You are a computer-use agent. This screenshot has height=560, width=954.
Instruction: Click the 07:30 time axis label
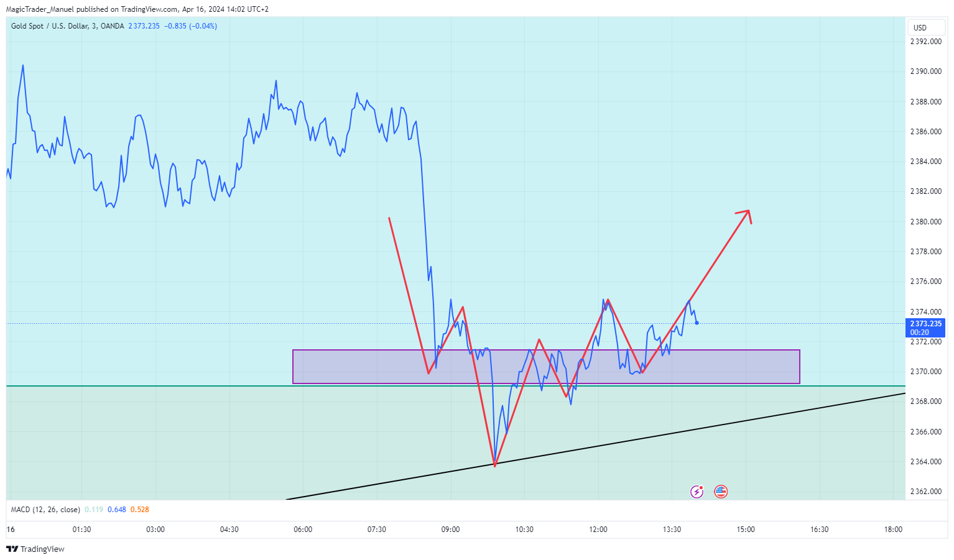[377, 530]
